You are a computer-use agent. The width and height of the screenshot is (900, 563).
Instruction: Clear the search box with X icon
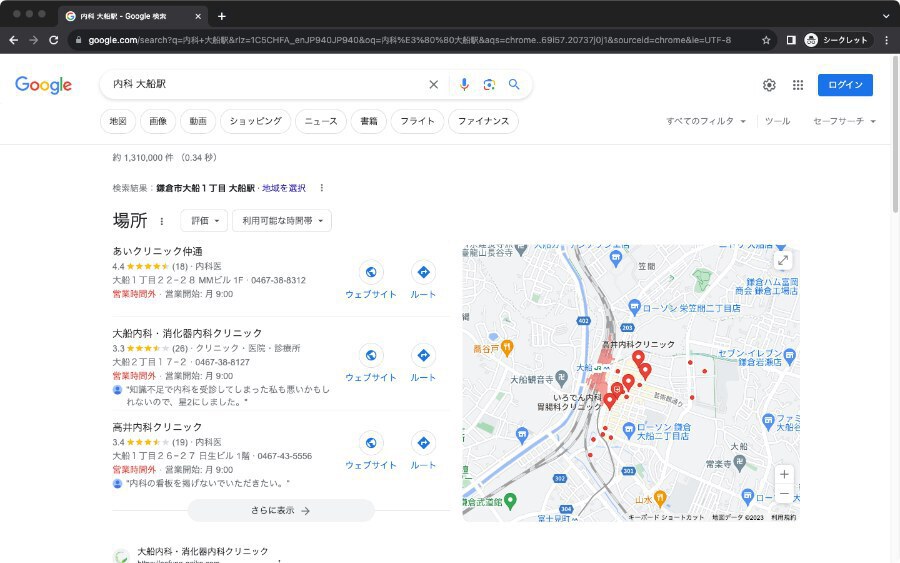point(433,85)
